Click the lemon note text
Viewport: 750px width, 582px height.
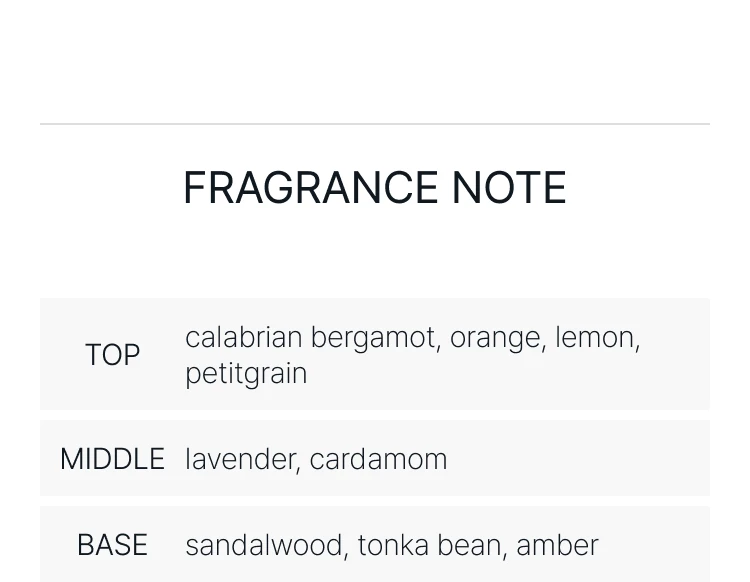pyautogui.click(x=596, y=338)
